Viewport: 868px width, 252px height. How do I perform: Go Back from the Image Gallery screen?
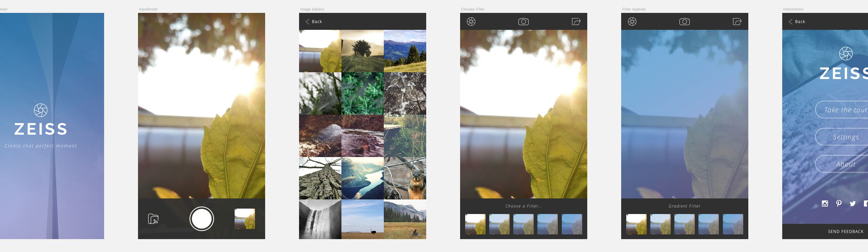pyautogui.click(x=314, y=22)
